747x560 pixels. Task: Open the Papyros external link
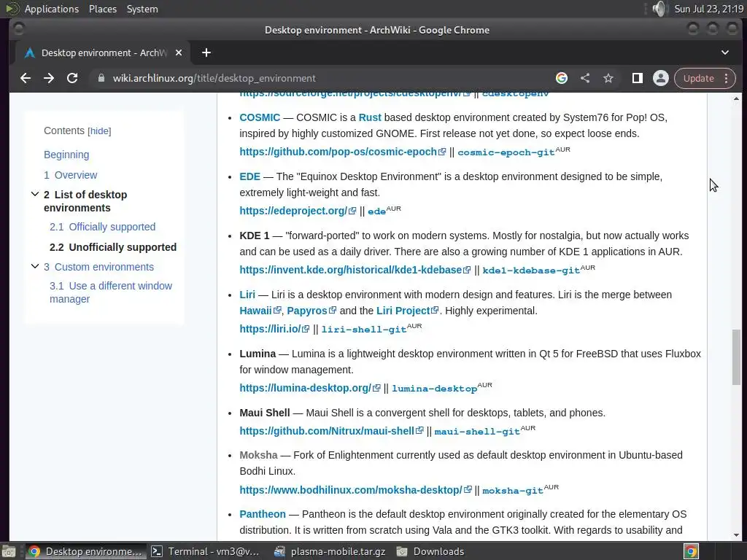(x=311, y=311)
